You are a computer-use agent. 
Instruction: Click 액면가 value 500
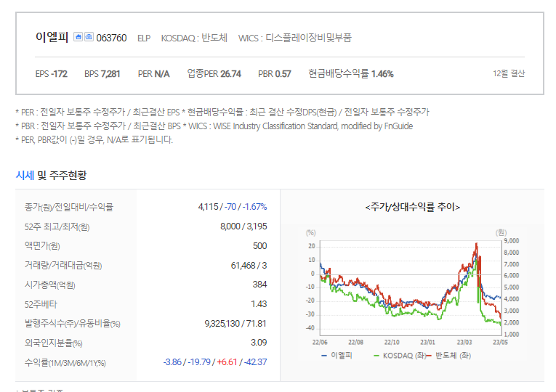point(260,246)
